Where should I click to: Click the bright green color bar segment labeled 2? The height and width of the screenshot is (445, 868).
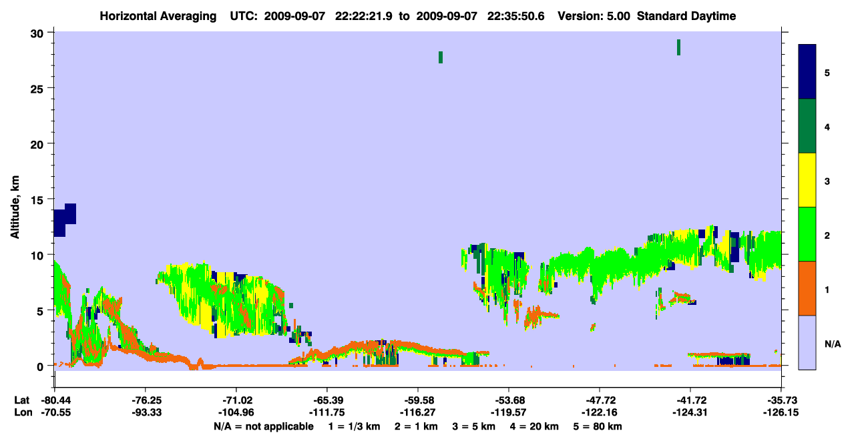pyautogui.click(x=807, y=234)
